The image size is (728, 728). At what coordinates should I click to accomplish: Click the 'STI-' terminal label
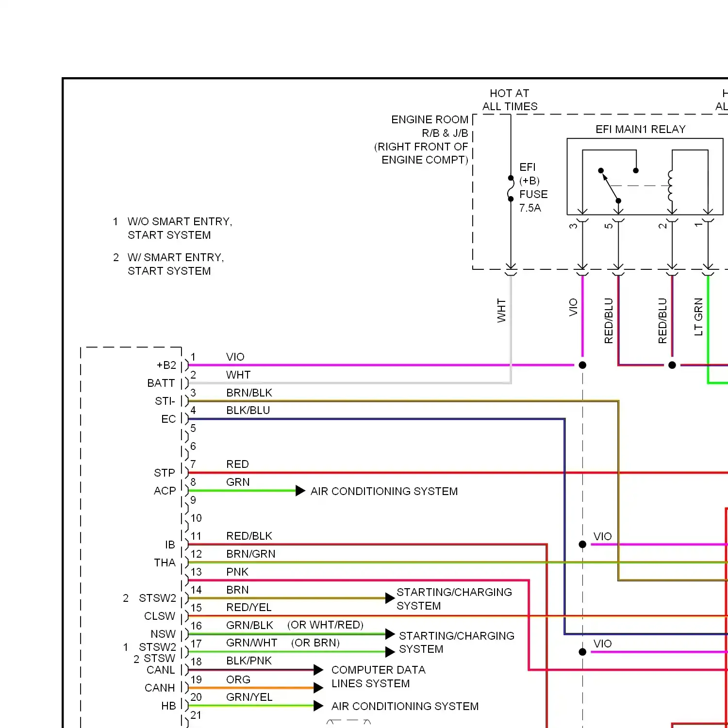coord(165,401)
